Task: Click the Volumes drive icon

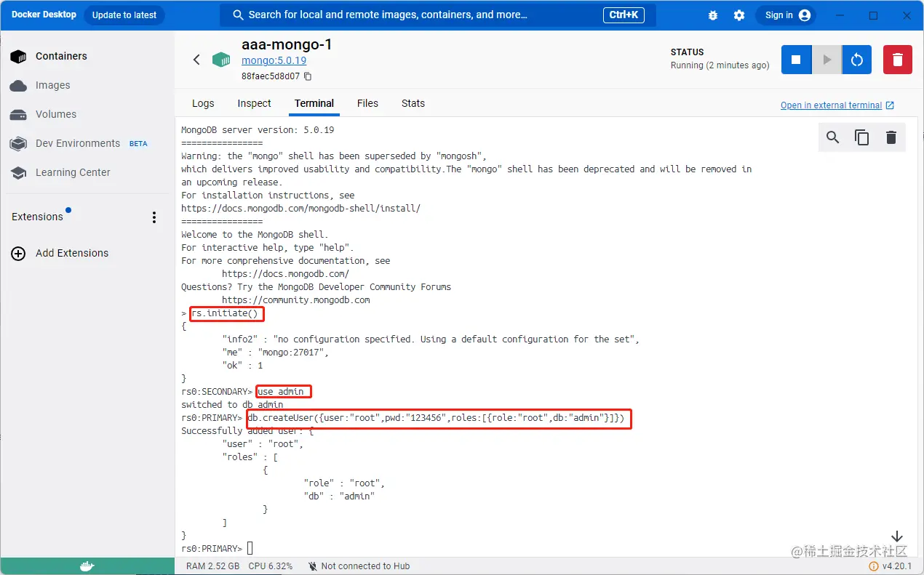Action: click(x=18, y=114)
